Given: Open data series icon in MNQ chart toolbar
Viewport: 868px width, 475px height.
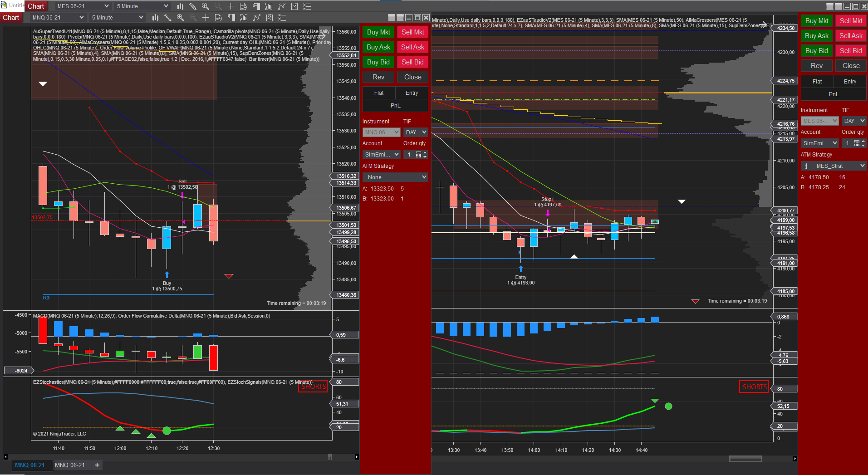Looking at the screenshot, I should 244,18.
